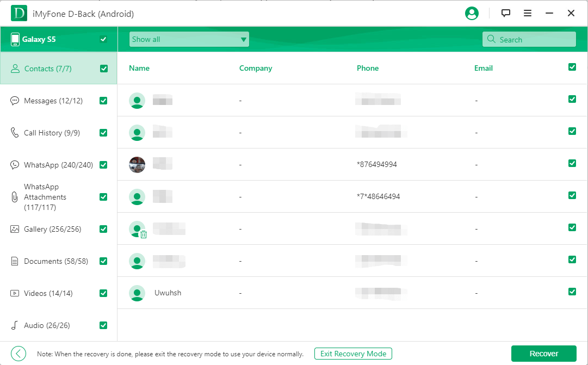Uncheck the Audio (26/26) checkbox
Screen dimensions: 588x365
103,325
